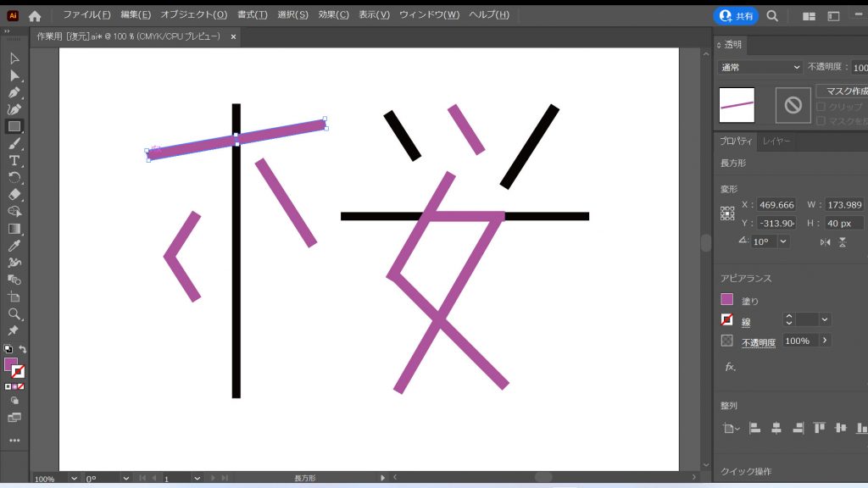
Task: Reset default fill and stroke
Action: point(8,349)
